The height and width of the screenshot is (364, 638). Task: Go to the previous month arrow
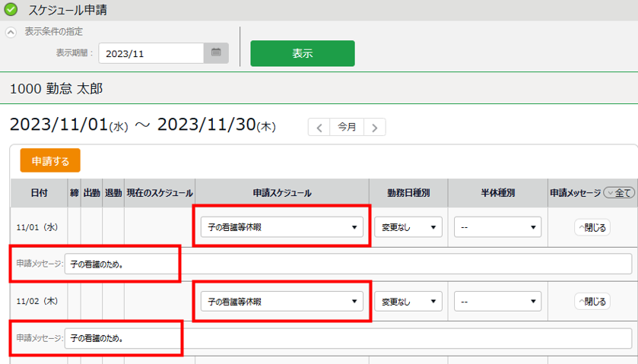(319, 128)
